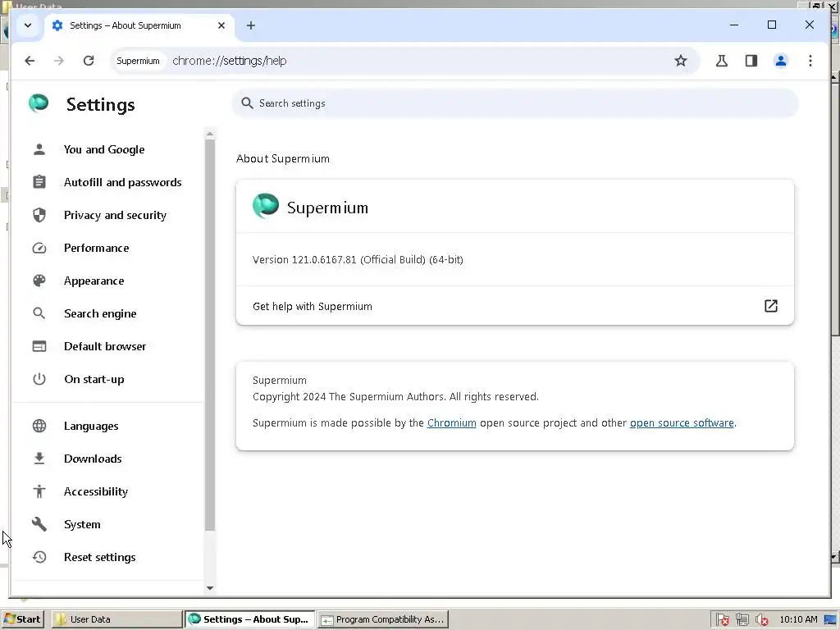Click the Supermium site chip in address bar
840x630 pixels.
[138, 61]
